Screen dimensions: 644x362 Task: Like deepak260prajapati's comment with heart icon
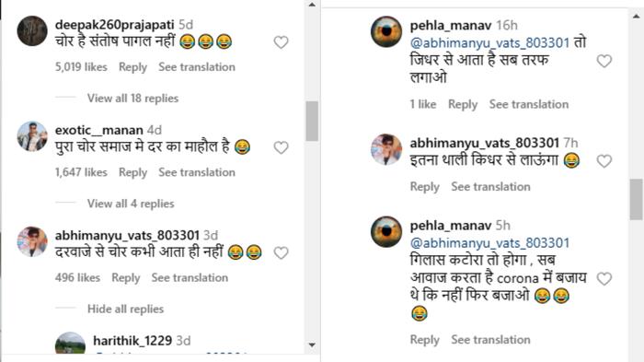[281, 42]
